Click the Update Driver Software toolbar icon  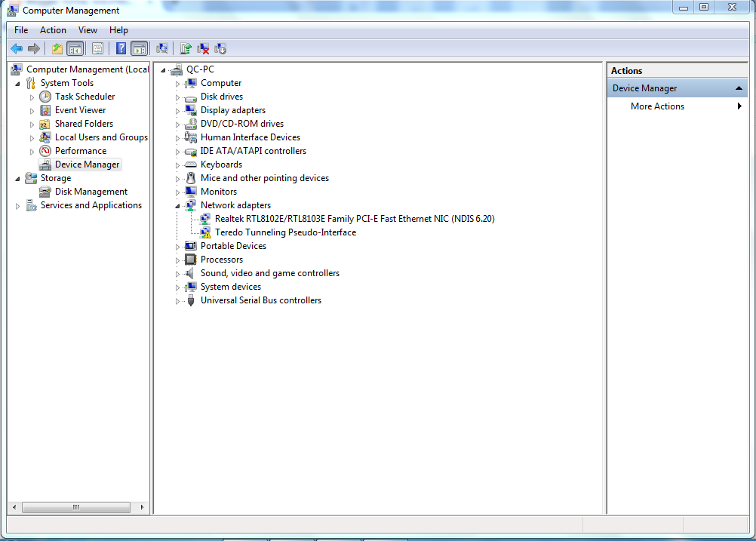pos(185,48)
